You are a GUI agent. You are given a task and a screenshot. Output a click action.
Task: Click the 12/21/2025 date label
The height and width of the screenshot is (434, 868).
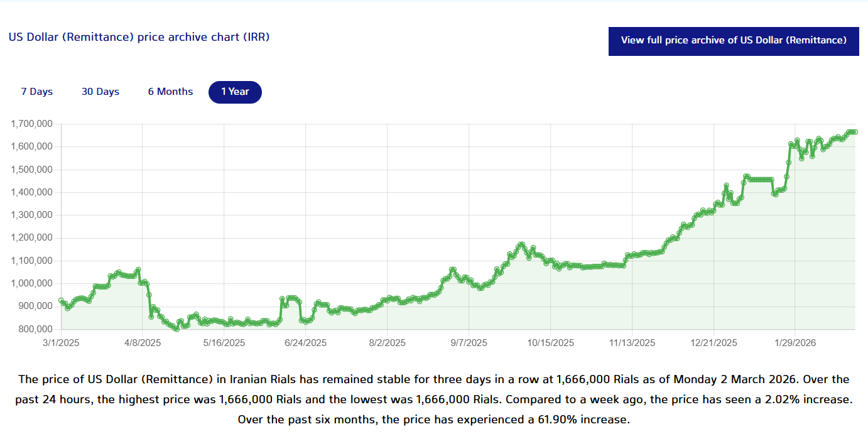click(714, 343)
